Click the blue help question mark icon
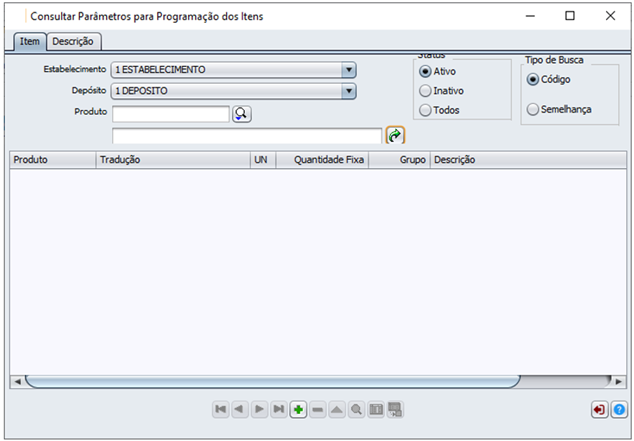This screenshot has height=441, width=634. pos(619,410)
